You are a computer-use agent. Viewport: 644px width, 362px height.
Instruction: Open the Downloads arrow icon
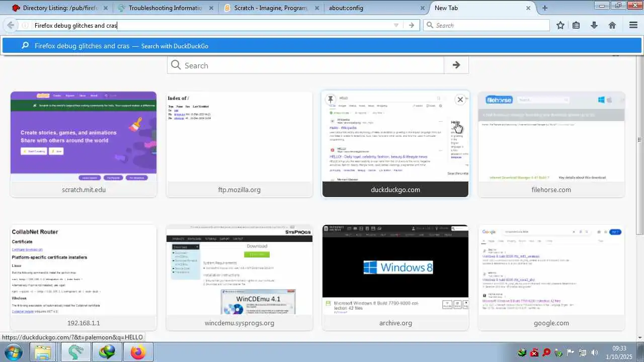point(594,25)
